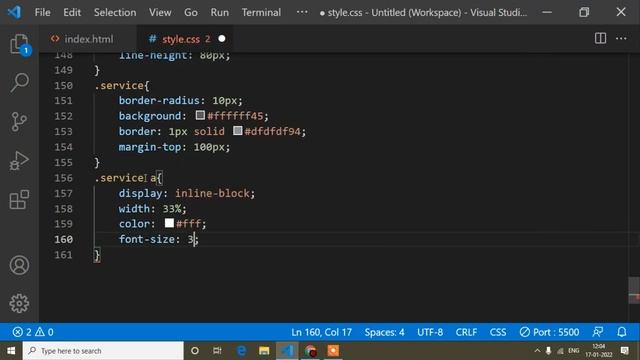Click on font-size property text

(146, 239)
